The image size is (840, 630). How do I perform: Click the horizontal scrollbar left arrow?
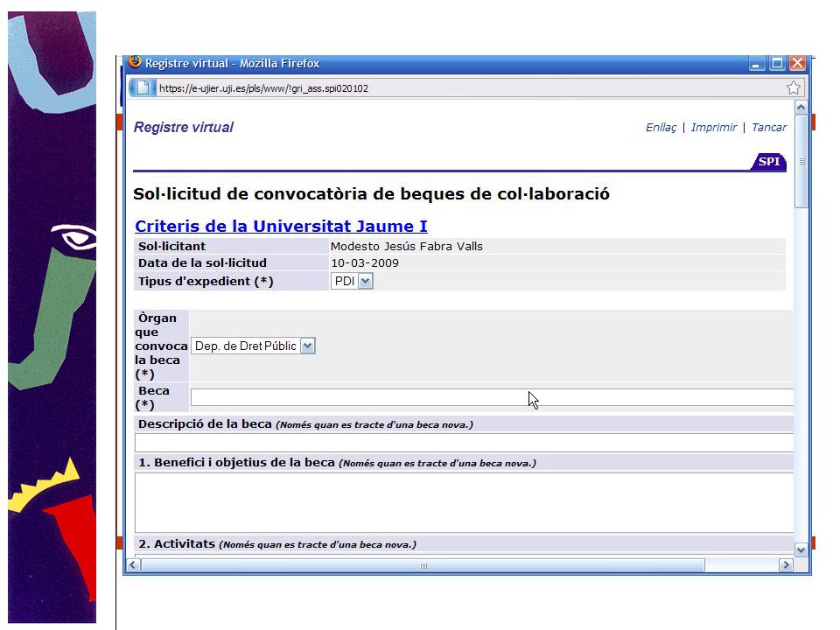[133, 565]
